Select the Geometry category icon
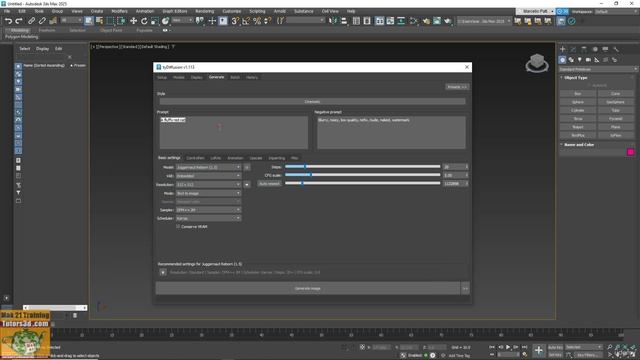This screenshot has height=360, width=640. click(x=562, y=60)
